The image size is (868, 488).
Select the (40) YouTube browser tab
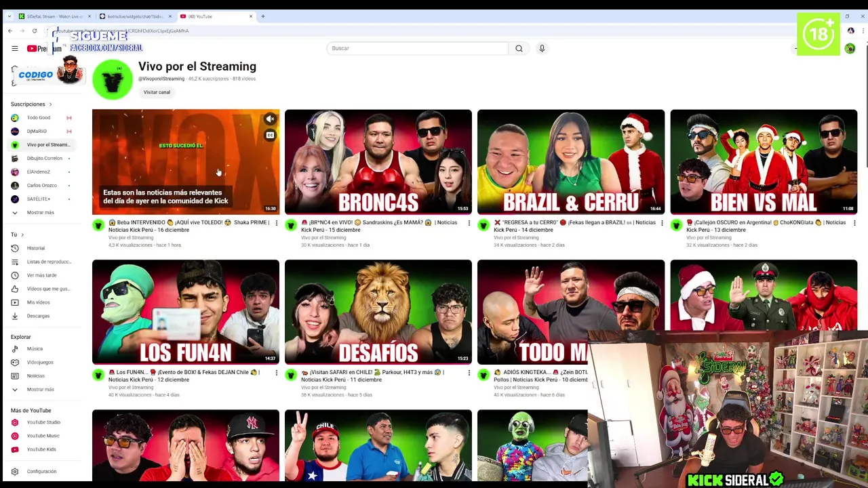(216, 16)
